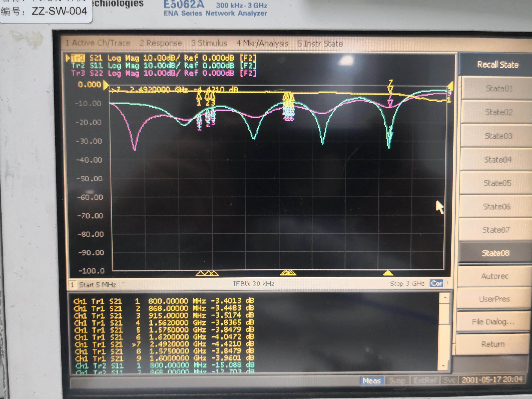Open the Response menu
The image size is (532, 399).
[x=161, y=43]
